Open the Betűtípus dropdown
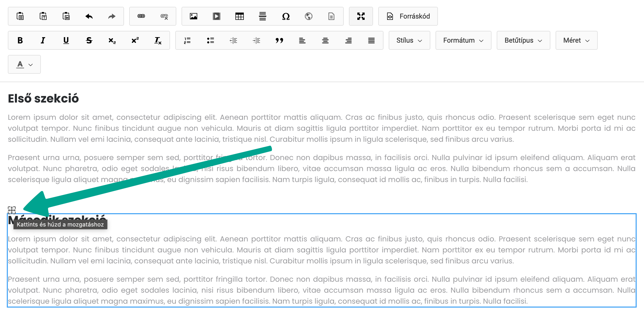The height and width of the screenshot is (328, 644). pos(523,40)
